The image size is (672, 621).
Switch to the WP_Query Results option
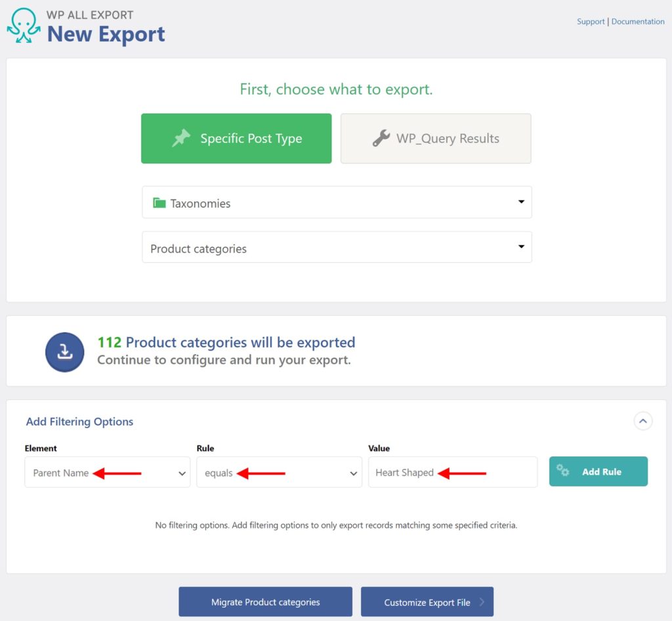(436, 138)
